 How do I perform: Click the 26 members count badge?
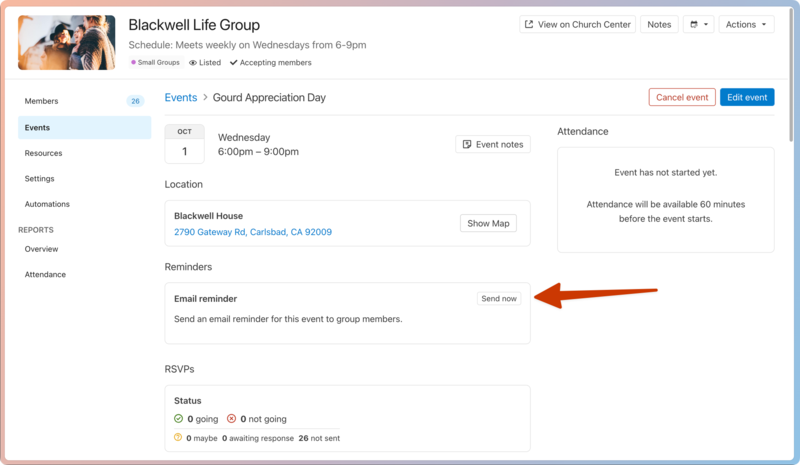[135, 101]
